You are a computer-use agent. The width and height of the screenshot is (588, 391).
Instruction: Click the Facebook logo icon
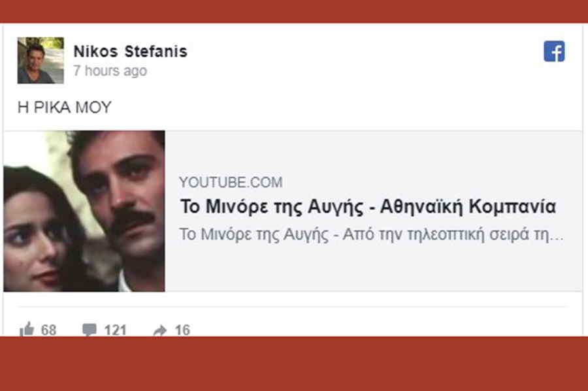554,52
